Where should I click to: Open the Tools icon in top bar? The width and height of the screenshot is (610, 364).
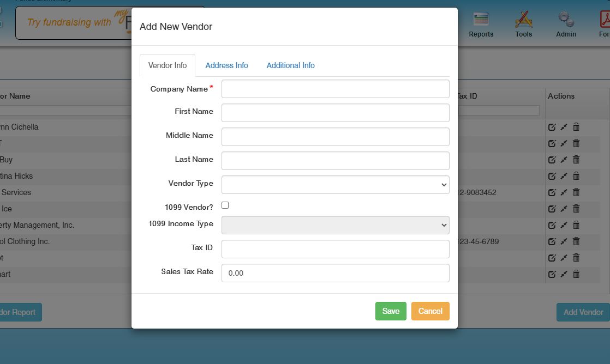click(523, 25)
